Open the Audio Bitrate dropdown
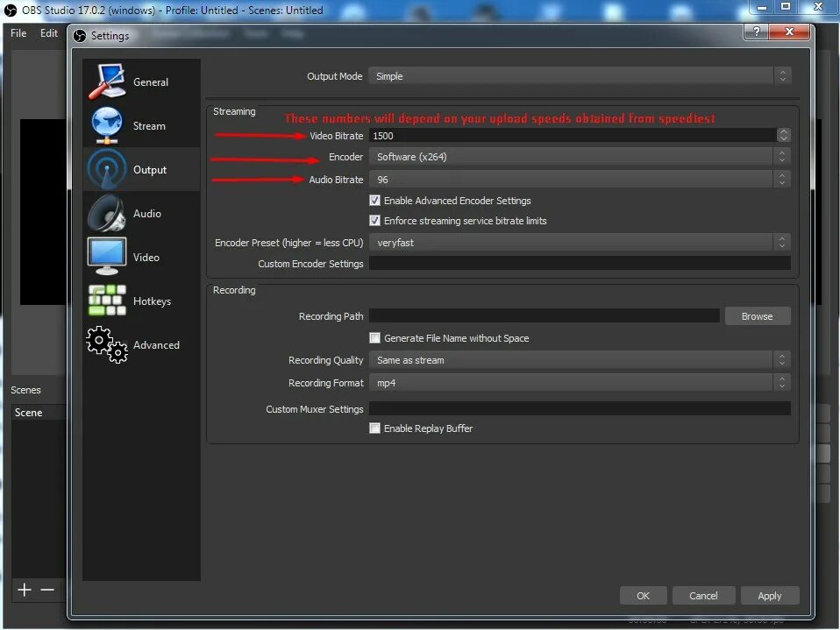The width and height of the screenshot is (840, 630). click(580, 180)
